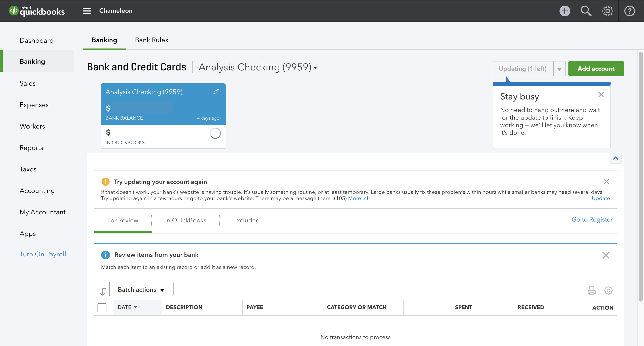Image resolution: width=644 pixels, height=346 pixels.
Task: Open the Create plus menu
Action: click(564, 11)
